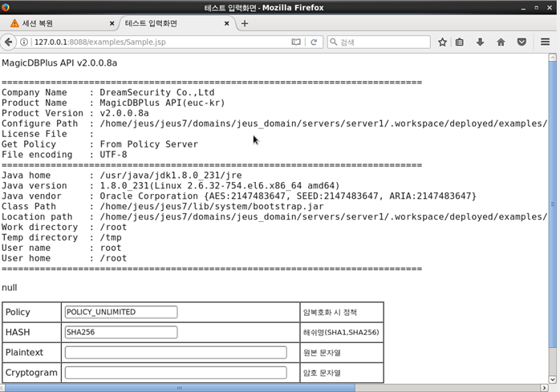Click the search magnifier icon

coord(333,42)
